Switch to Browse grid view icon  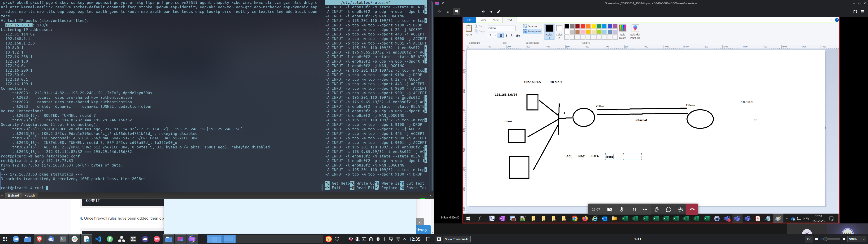[x=448, y=12]
